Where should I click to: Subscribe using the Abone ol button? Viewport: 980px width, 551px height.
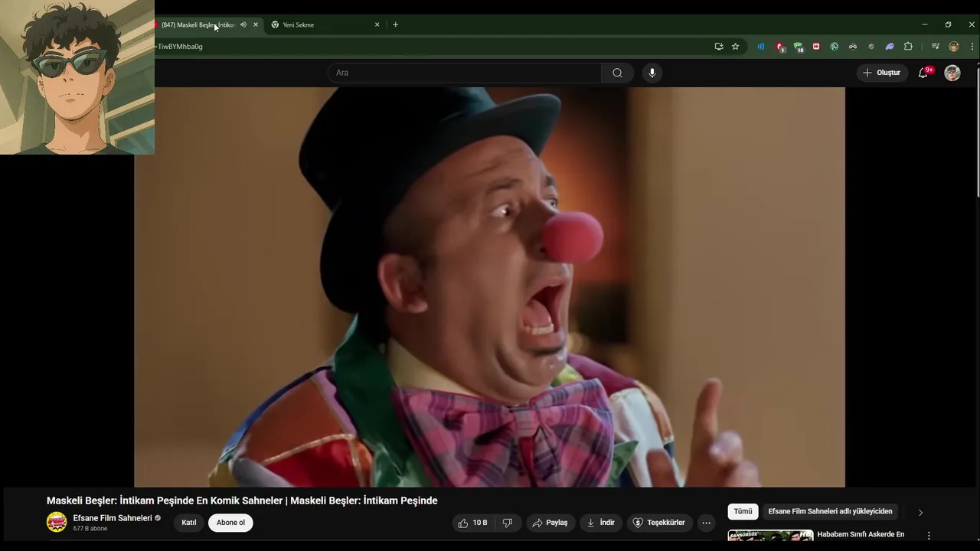click(230, 523)
